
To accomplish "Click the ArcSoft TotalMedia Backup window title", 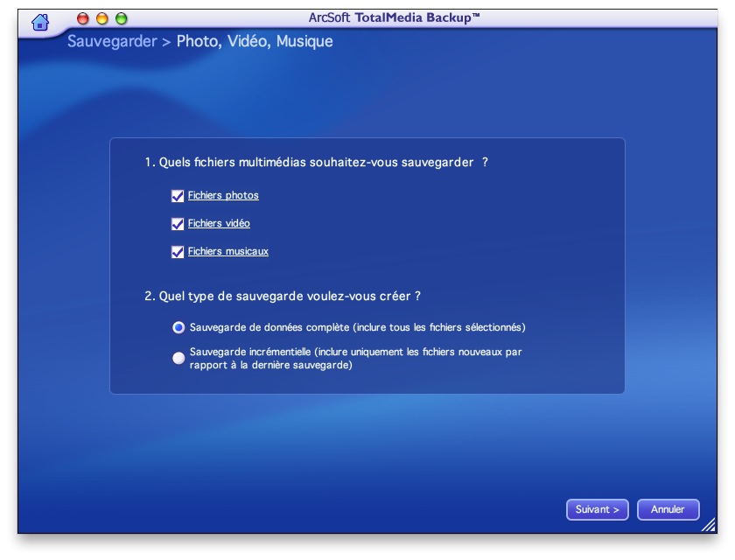I will tap(394, 17).
